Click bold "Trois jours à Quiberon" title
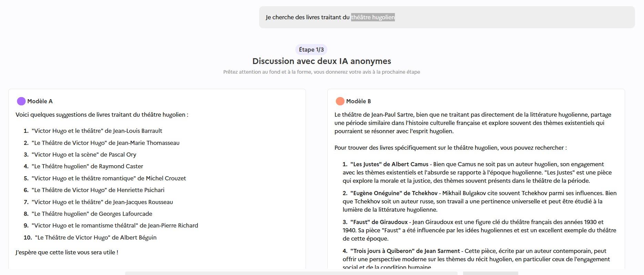 405,251
